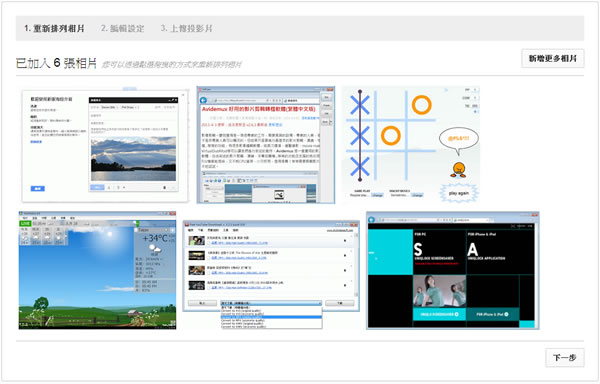The width and height of the screenshot is (600, 384).
Task: Select the black and cyan website thumbnail
Action: (453, 270)
